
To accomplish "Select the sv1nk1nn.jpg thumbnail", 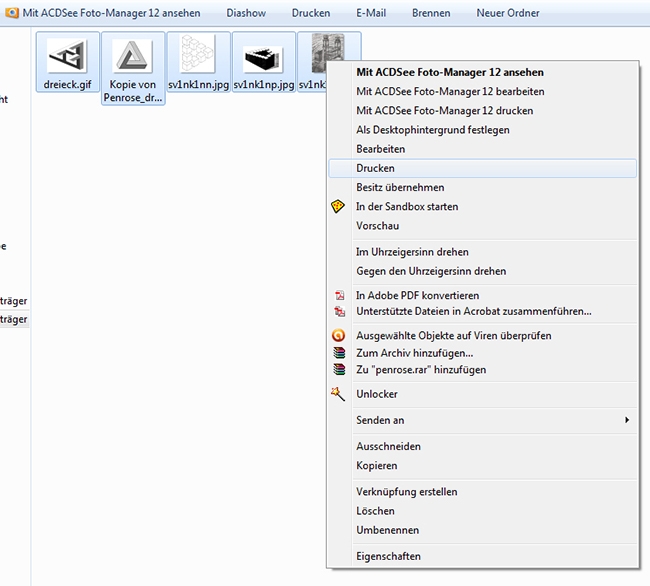I will tap(198, 53).
